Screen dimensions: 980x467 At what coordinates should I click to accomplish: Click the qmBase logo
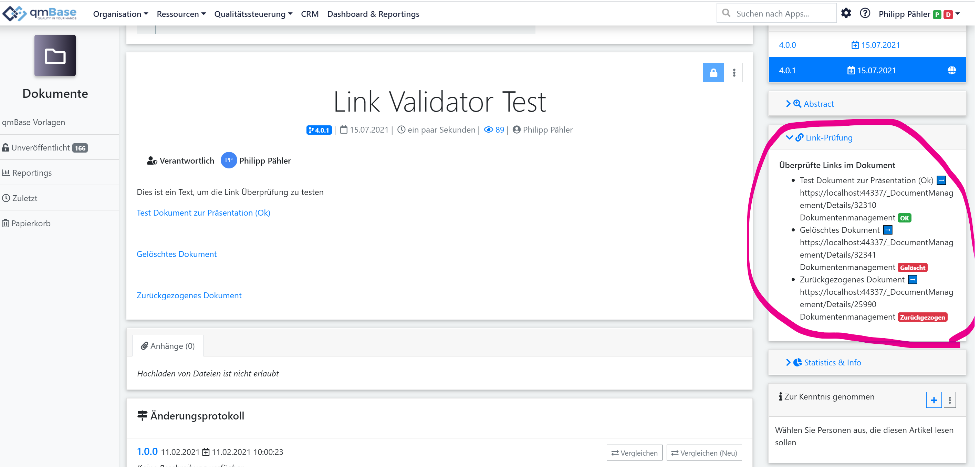(x=40, y=14)
